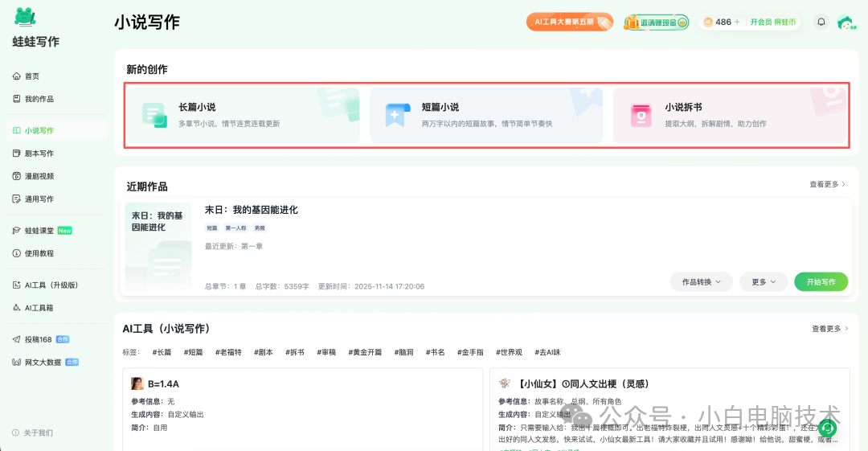Click the green 长篇小说 card icon
The image size is (868, 451).
point(154,115)
